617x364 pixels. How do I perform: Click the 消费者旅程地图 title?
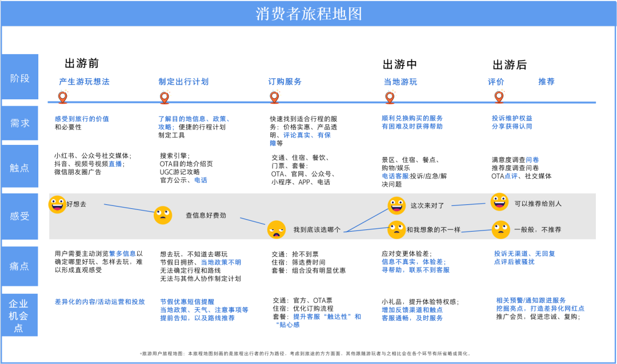tap(309, 14)
